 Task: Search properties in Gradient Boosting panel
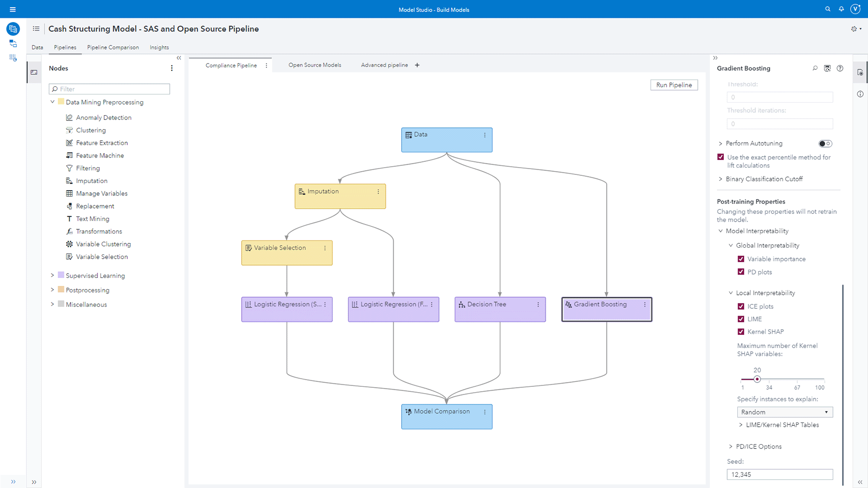815,68
